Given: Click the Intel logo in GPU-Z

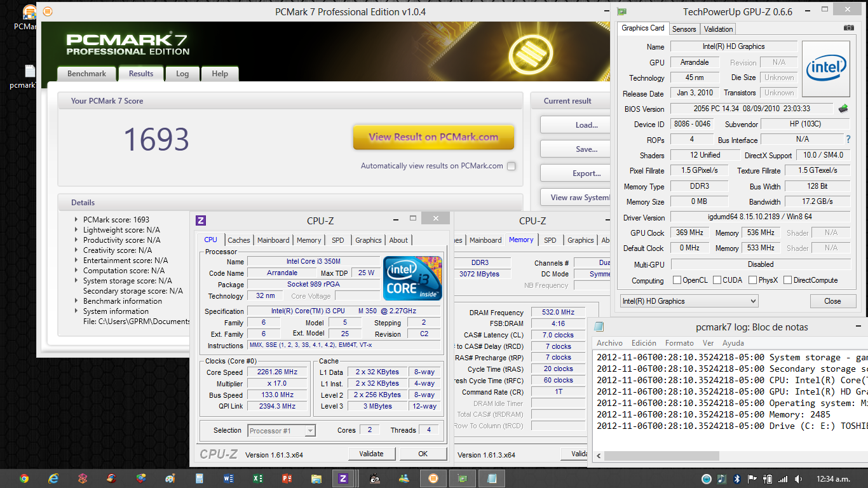Looking at the screenshot, I should 826,69.
